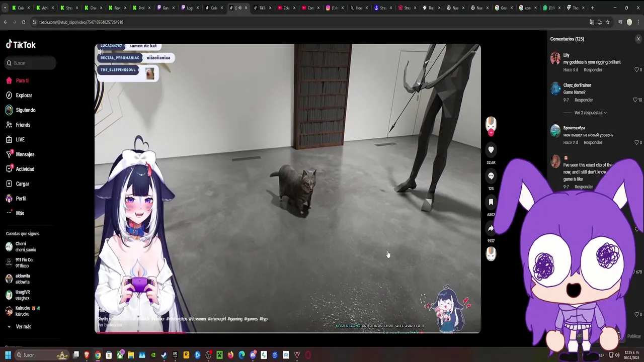Bookmark the video with the save icon

click(491, 202)
